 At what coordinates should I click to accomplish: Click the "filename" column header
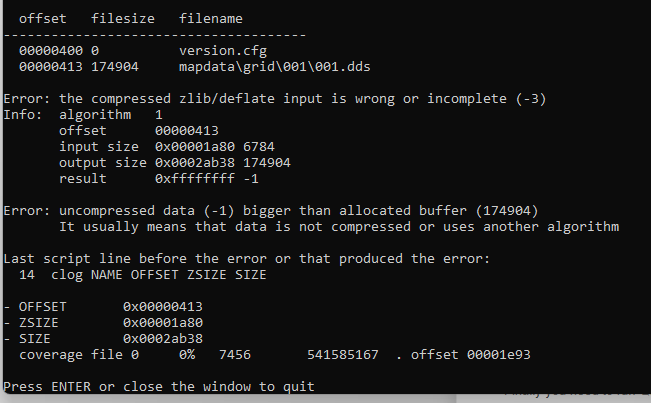[211, 18]
